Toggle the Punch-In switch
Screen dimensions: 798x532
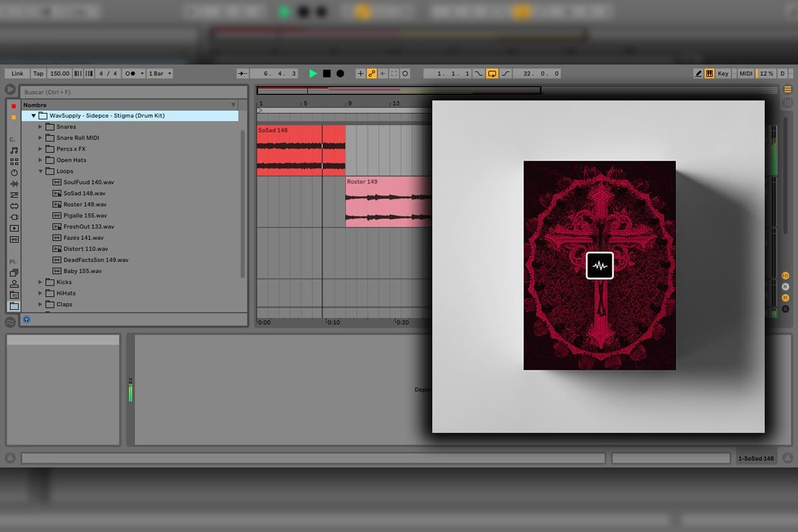pos(479,73)
